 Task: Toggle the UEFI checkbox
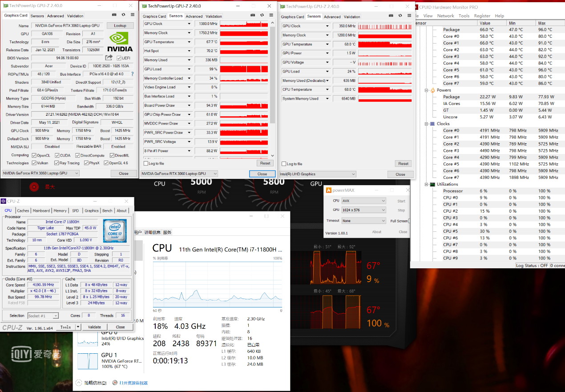coord(119,58)
